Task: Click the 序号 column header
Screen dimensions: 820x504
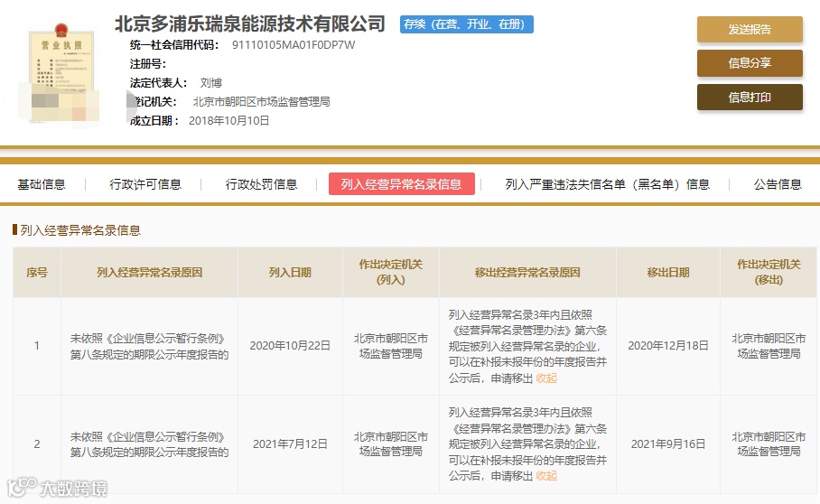Action: click(x=37, y=273)
